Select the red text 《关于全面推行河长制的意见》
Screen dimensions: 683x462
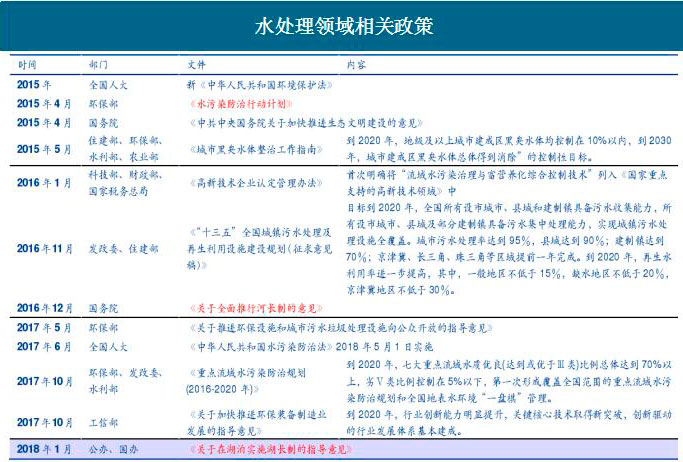coord(256,309)
